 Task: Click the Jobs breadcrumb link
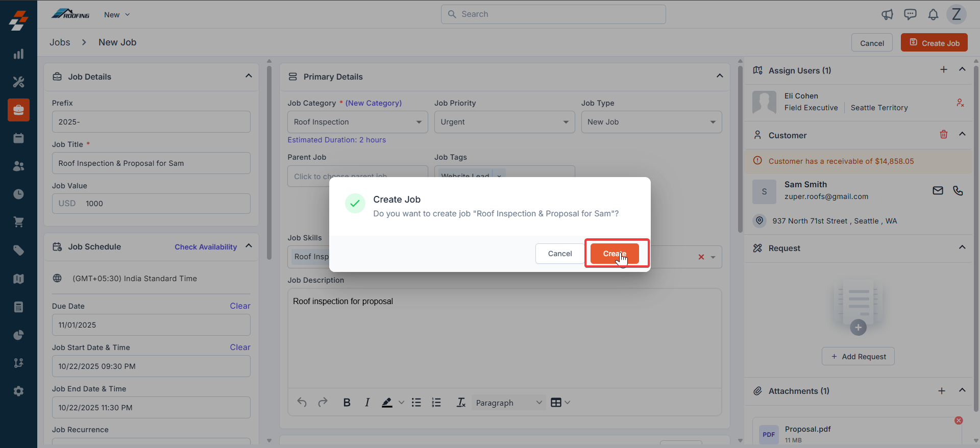click(x=60, y=42)
